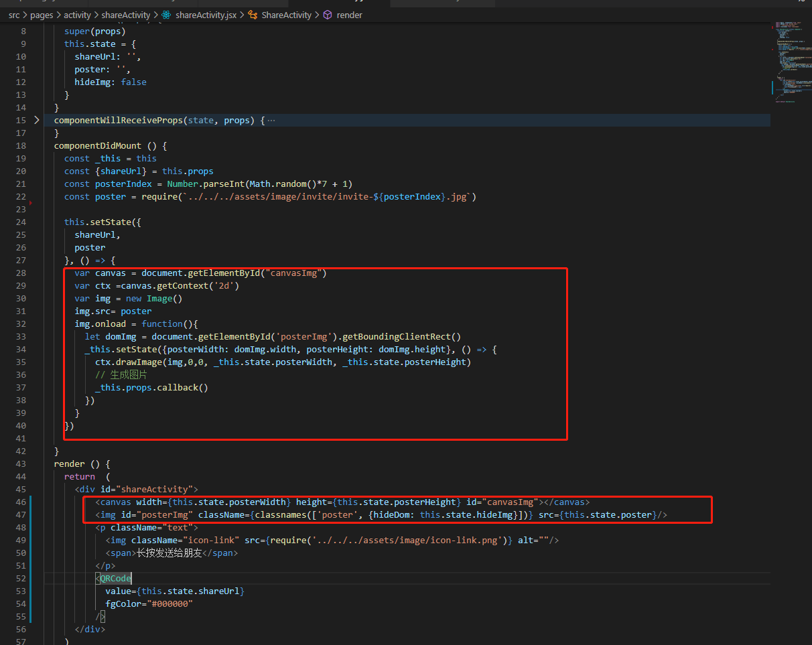Screen dimensions: 812x645
Task: Click the render method symbol icon
Action: [328, 15]
